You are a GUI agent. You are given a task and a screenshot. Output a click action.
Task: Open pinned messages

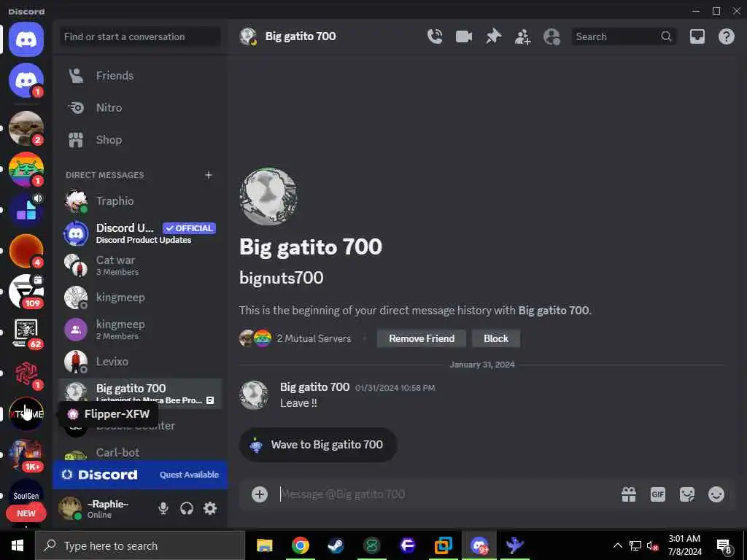pyautogui.click(x=493, y=36)
